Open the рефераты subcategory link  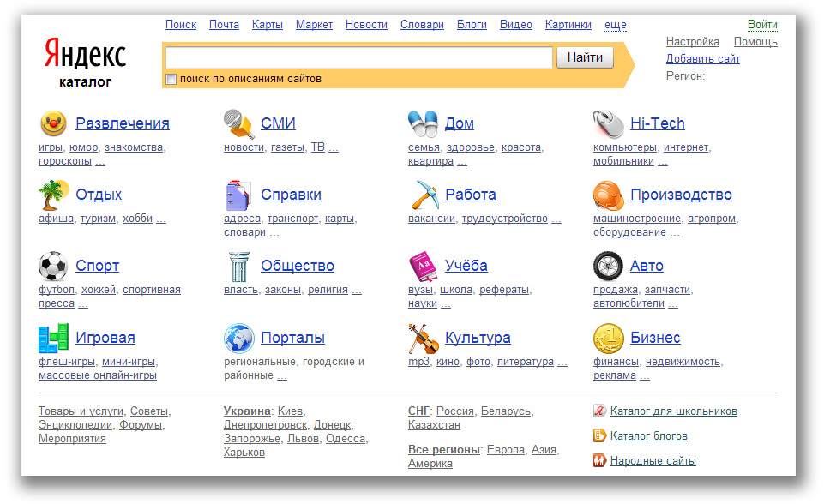coord(504,290)
